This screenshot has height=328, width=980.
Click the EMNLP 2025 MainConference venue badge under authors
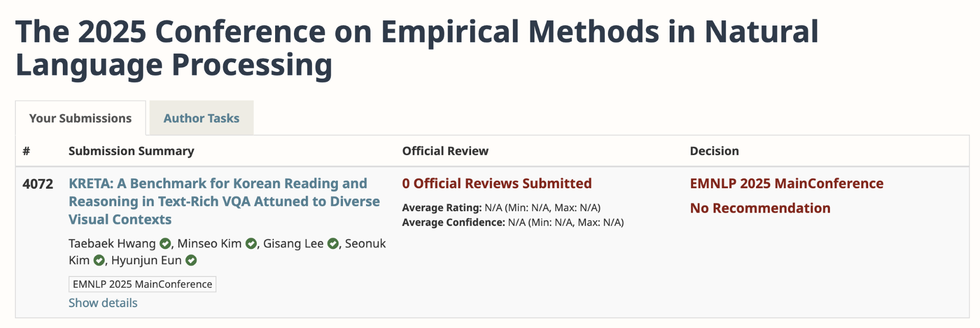pyautogui.click(x=142, y=284)
